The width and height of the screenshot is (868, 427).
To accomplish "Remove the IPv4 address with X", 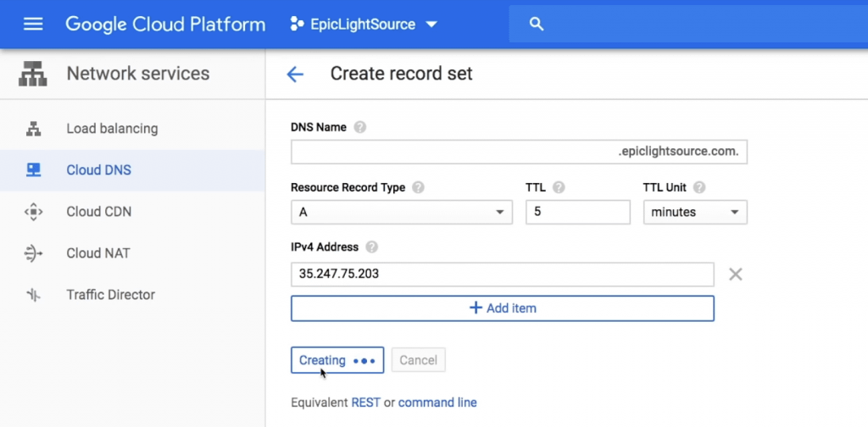I will pos(735,274).
